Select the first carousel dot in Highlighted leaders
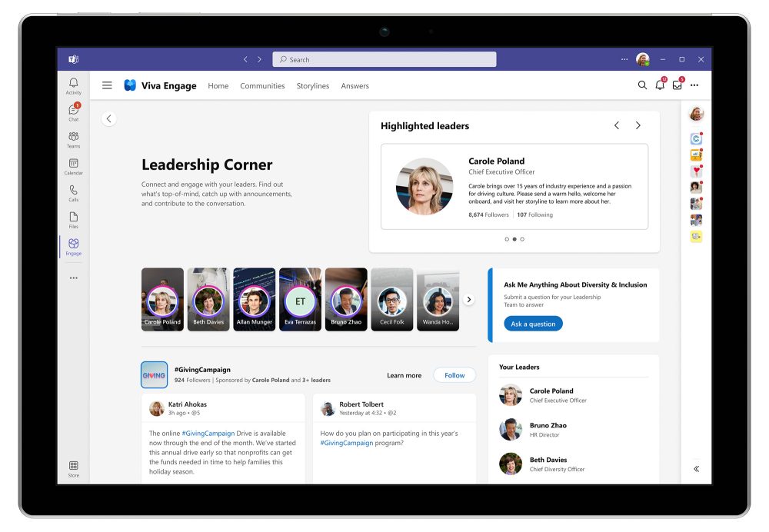This screenshot has width=769, height=532. 507,239
